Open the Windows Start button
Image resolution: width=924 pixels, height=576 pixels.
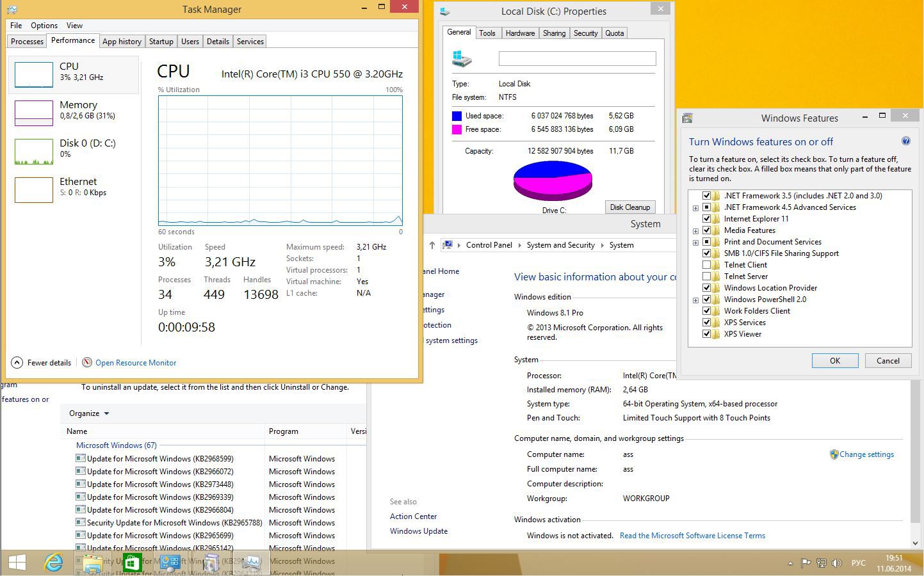click(17, 563)
